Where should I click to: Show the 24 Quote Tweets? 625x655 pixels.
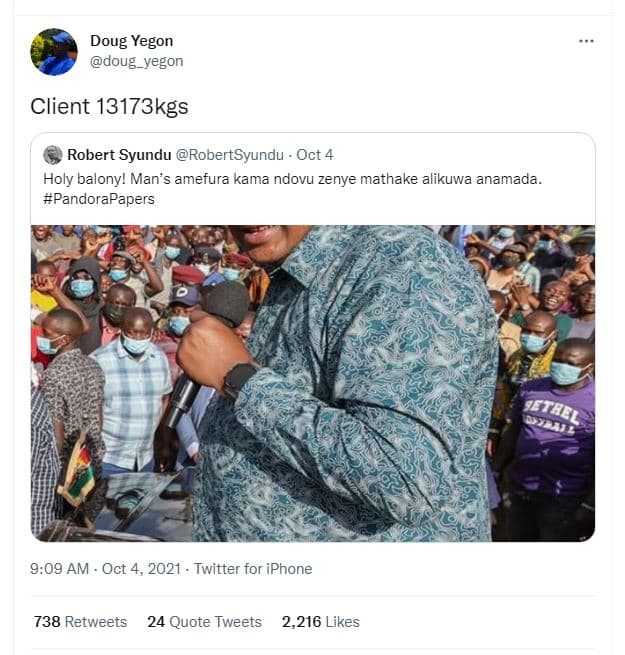tap(204, 622)
